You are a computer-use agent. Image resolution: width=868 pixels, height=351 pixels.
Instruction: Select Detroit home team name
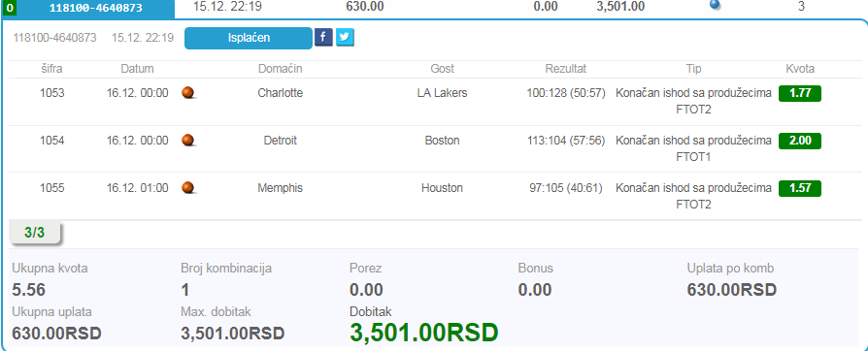280,141
